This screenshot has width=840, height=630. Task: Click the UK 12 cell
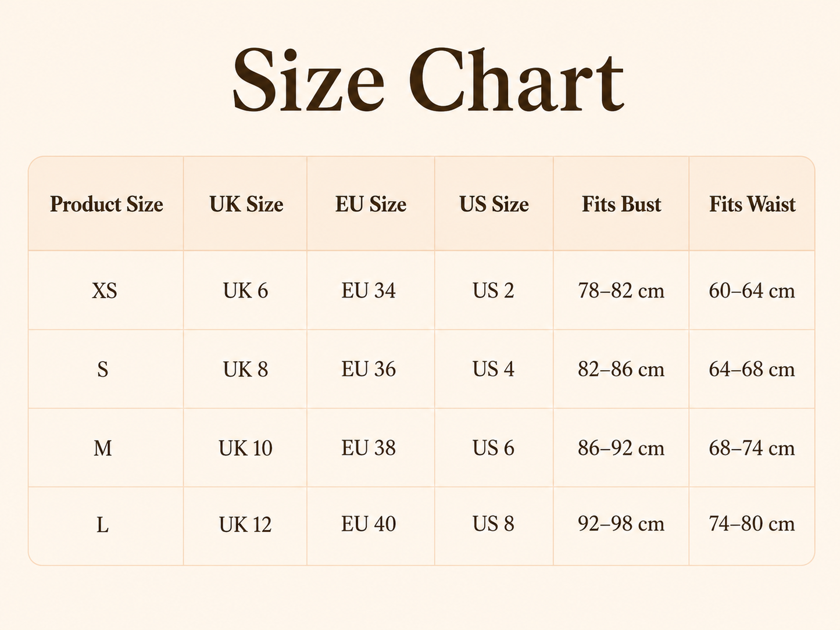[x=245, y=524]
